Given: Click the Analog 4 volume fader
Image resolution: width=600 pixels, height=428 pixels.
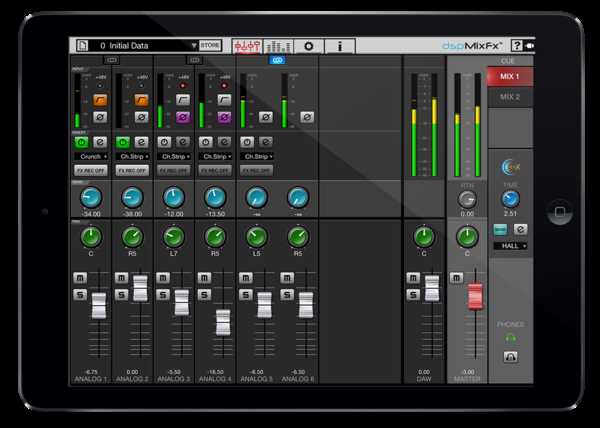Looking at the screenshot, I should coord(223,322).
